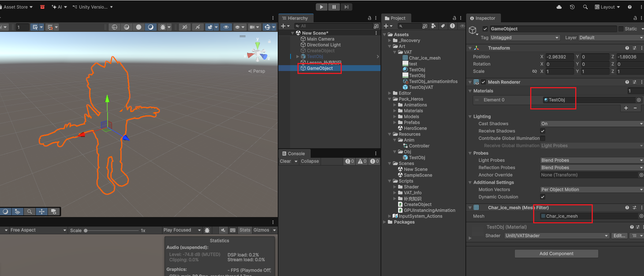This screenshot has width=644, height=276.
Task: Click the Add Component button
Action: pos(556,254)
